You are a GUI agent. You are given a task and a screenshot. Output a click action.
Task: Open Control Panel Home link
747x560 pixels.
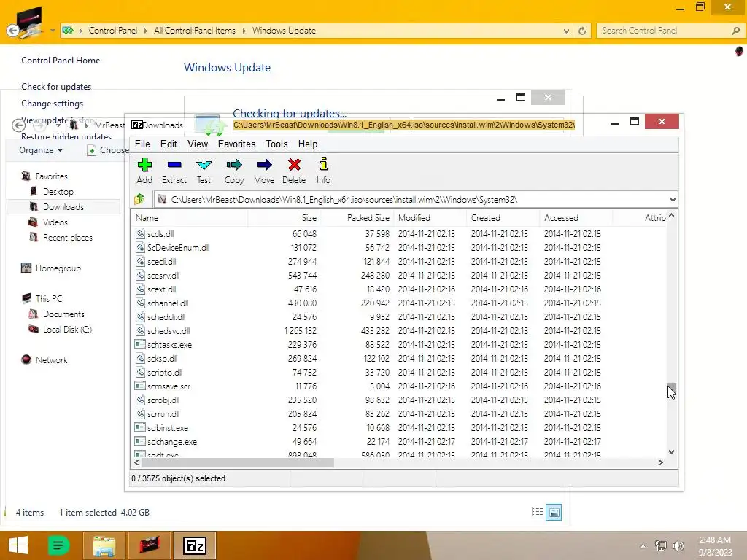pos(61,61)
